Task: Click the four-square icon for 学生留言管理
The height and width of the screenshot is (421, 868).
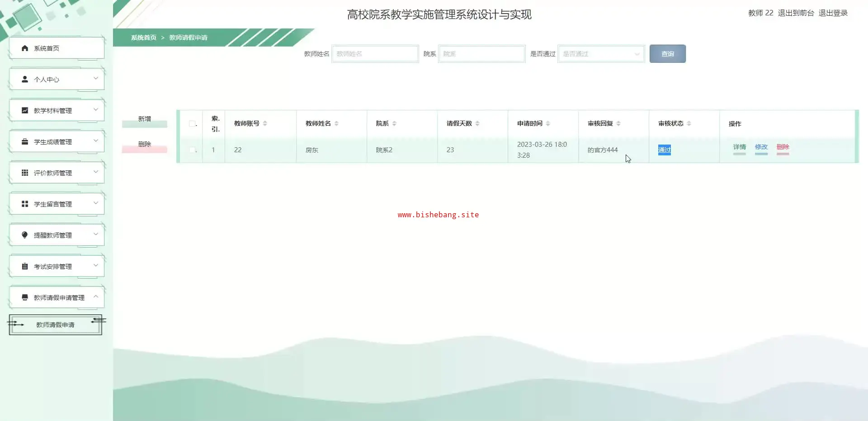Action: pos(25,204)
